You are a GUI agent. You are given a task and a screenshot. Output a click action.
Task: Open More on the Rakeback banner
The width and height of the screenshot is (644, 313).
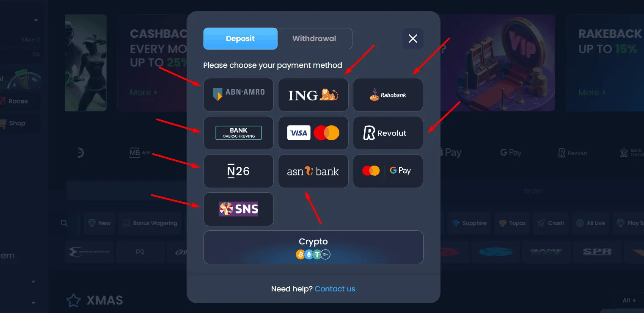[x=592, y=92]
